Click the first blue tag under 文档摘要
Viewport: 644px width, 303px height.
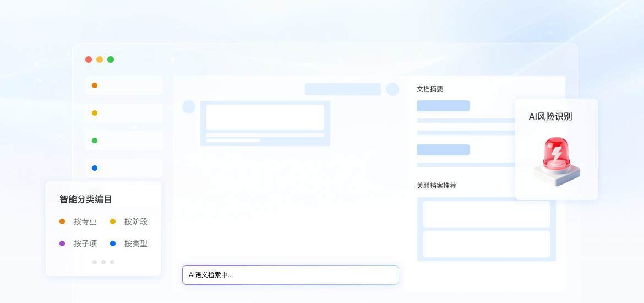pyautogui.click(x=443, y=106)
